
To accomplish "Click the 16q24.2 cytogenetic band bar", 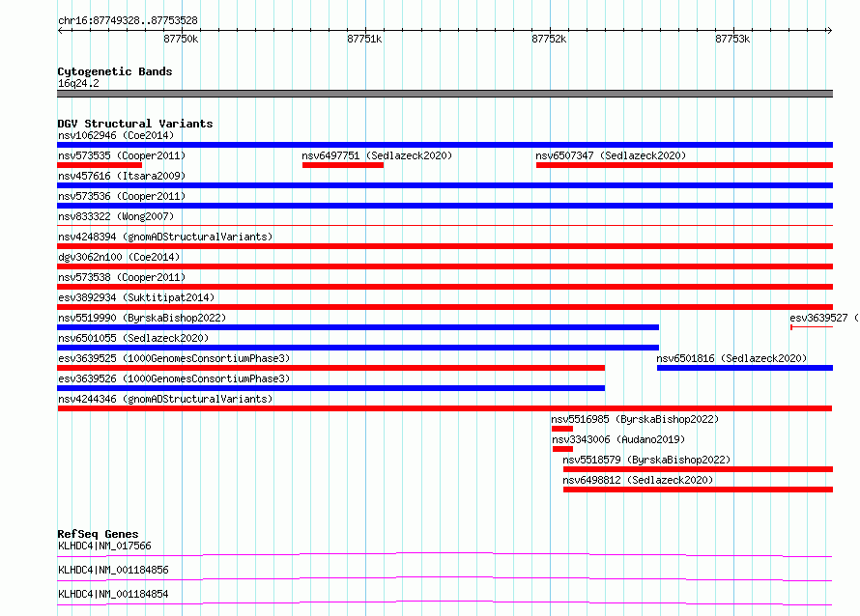I will click(444, 94).
